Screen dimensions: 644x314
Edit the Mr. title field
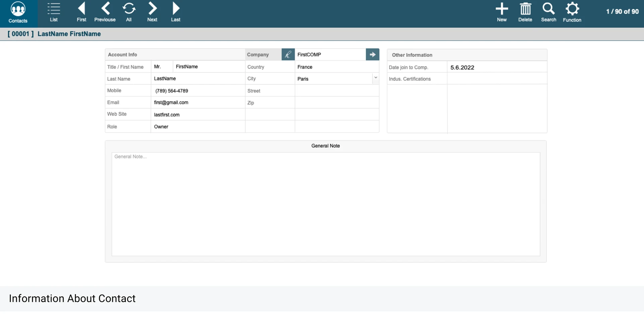[162, 66]
